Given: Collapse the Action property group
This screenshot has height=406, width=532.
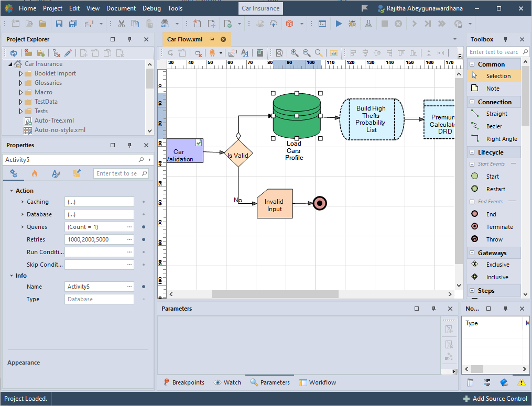Looking at the screenshot, I should 12,191.
